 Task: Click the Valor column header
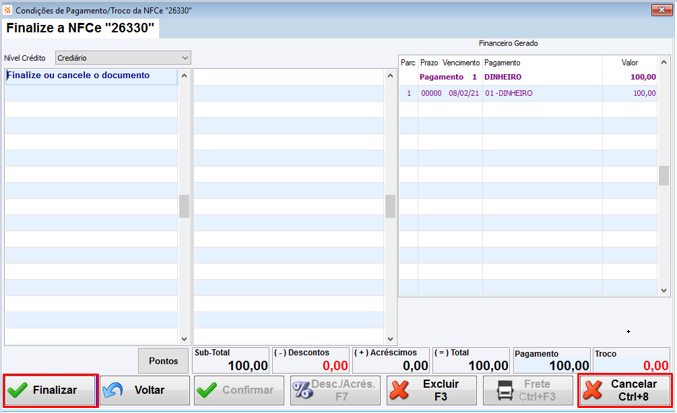[x=630, y=63]
